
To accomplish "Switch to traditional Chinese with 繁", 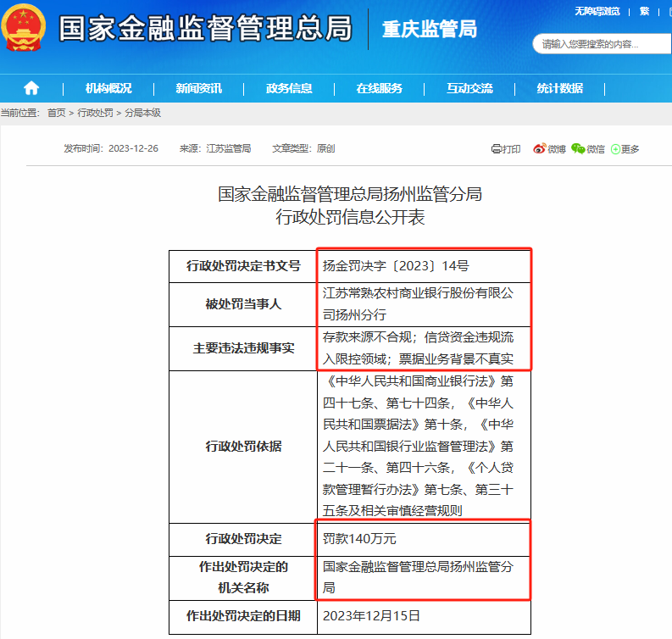I will (644, 11).
